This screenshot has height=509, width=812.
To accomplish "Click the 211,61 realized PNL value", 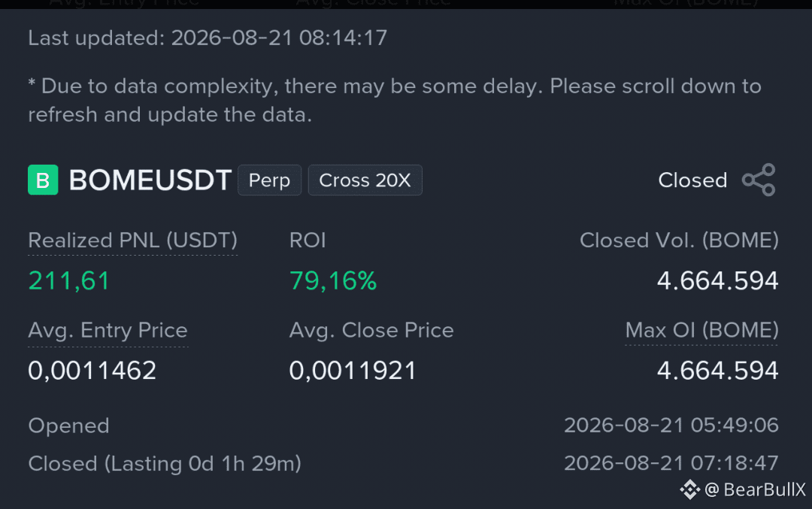I will point(69,280).
